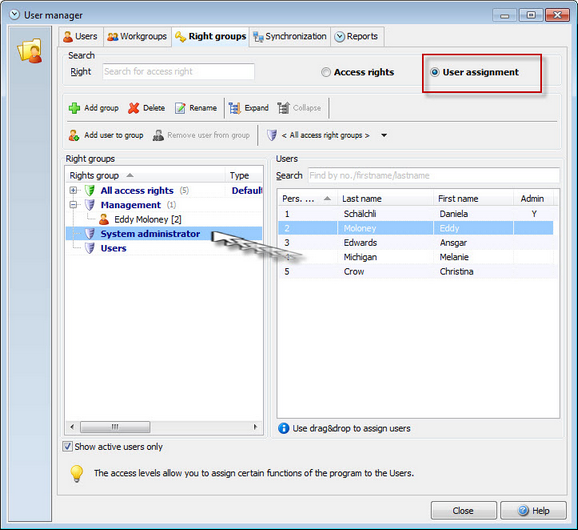Click the User manager title bar round icon
This screenshot has width=578, height=530.
tap(14, 15)
